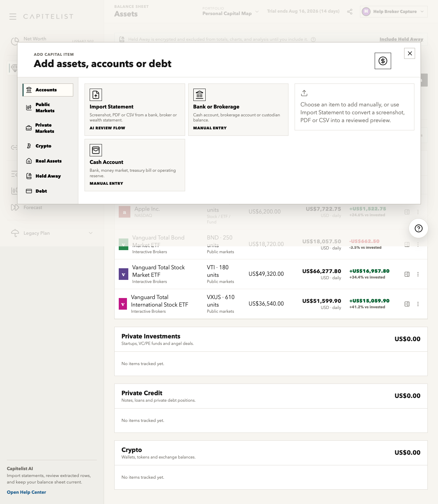The width and height of the screenshot is (438, 504).
Task: Select the Cash Account card
Action: pyautogui.click(x=135, y=165)
